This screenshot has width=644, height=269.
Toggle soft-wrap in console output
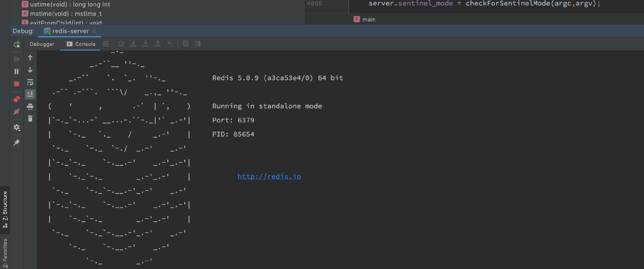click(30, 82)
